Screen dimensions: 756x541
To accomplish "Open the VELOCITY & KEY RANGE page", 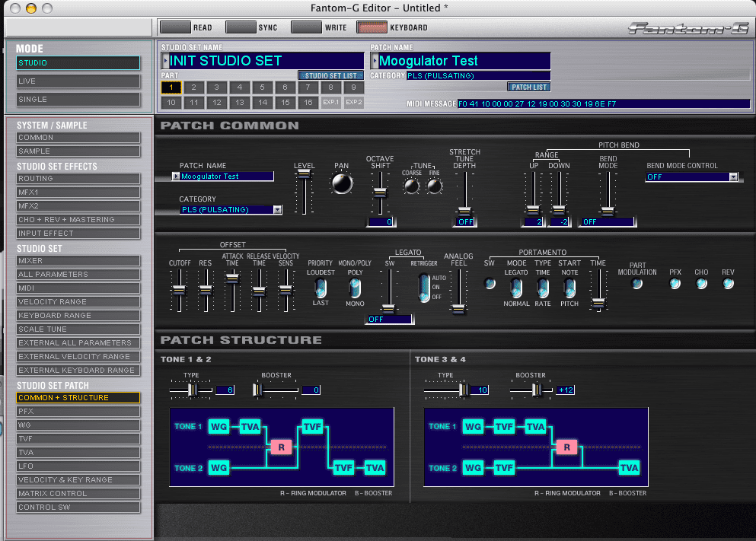I will click(x=78, y=480).
